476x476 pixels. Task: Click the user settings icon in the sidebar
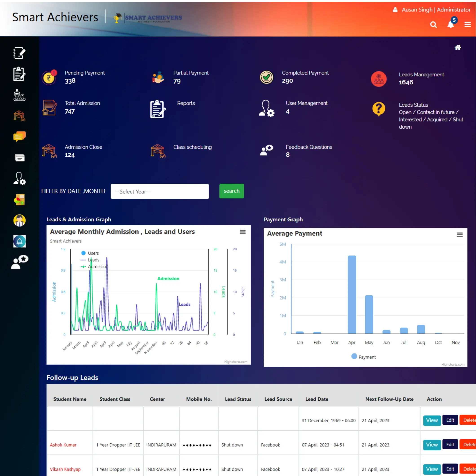point(20,179)
